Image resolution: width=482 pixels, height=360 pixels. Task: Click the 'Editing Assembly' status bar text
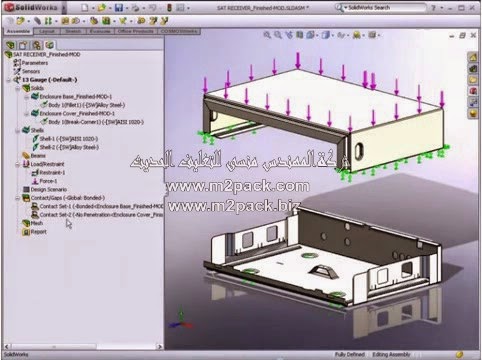tap(391, 354)
